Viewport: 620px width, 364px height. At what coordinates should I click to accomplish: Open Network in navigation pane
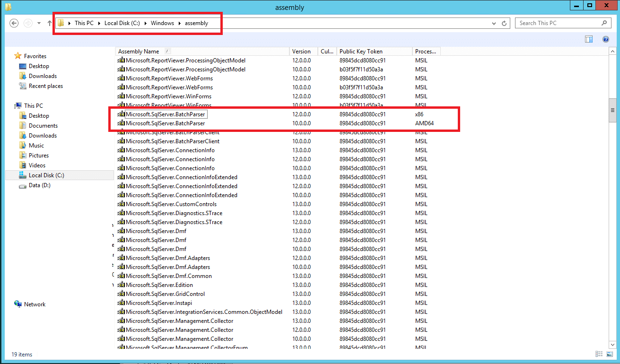coord(35,304)
